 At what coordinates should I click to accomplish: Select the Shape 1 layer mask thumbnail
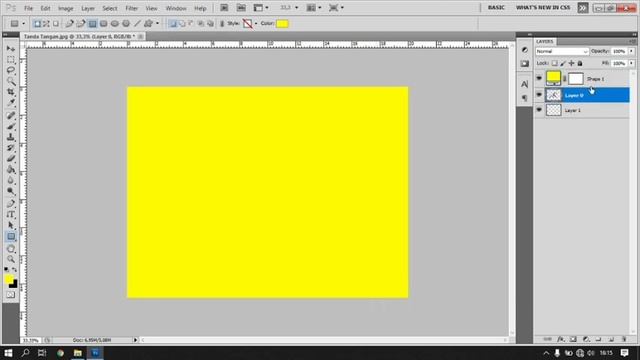576,78
